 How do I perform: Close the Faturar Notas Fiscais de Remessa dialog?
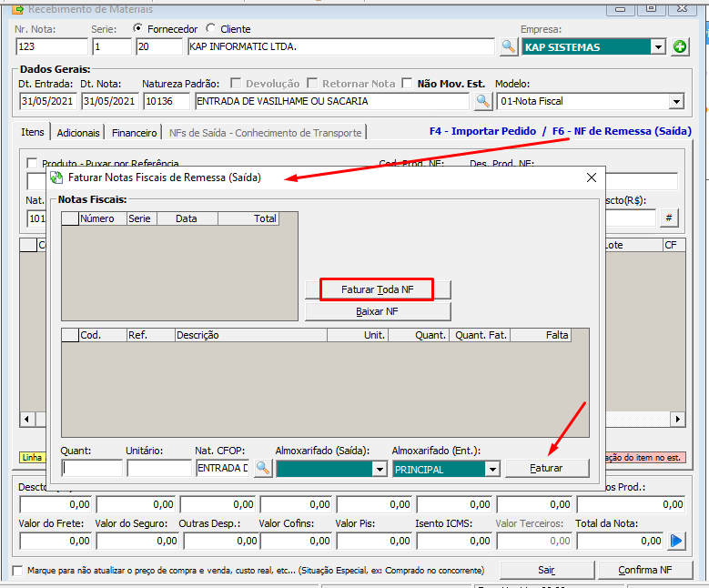point(592,177)
